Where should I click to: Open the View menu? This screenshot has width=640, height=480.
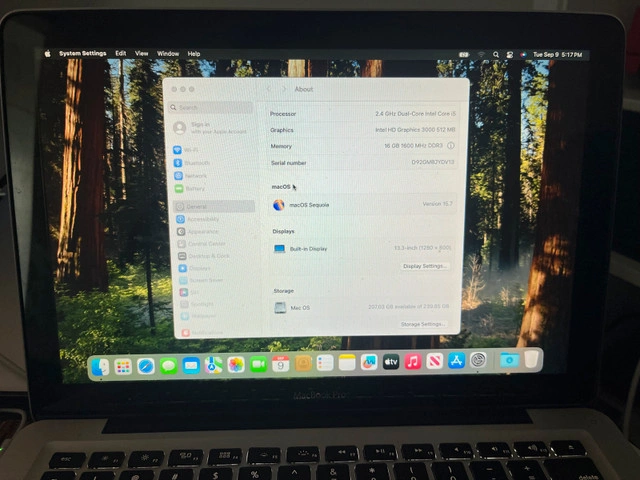point(141,53)
